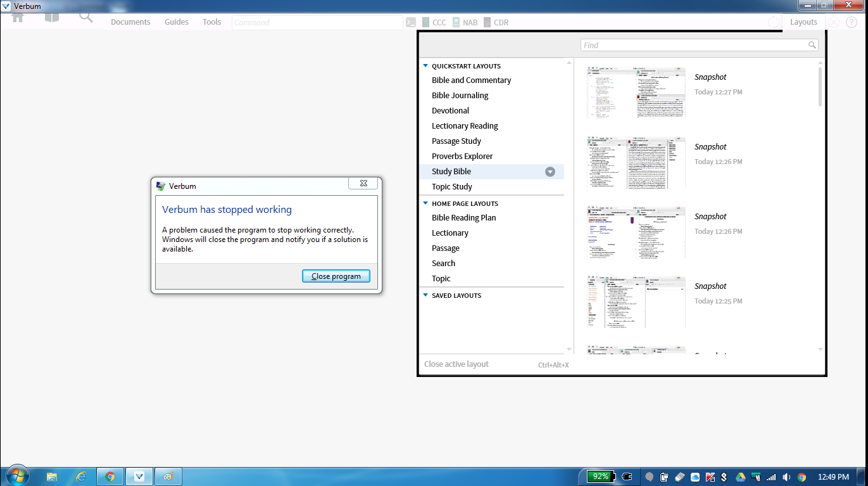This screenshot has height=486, width=868.
Task: Open the Study Bible dropdown arrow
Action: (x=550, y=172)
